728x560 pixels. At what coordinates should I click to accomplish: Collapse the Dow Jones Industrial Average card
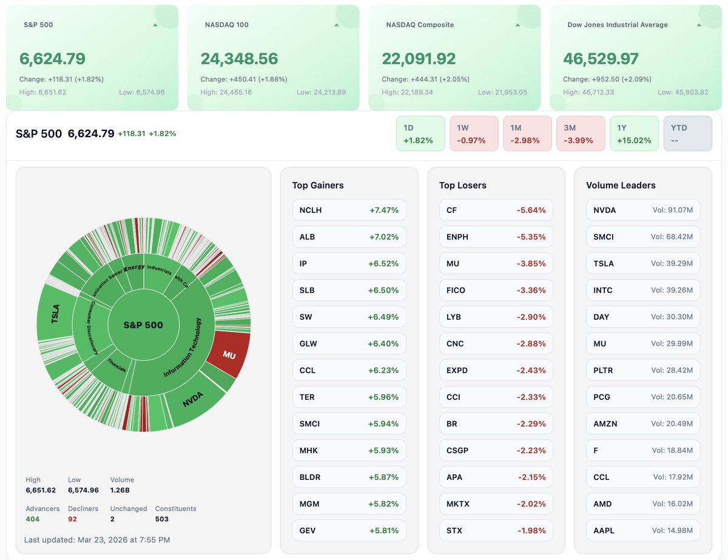[698, 25]
